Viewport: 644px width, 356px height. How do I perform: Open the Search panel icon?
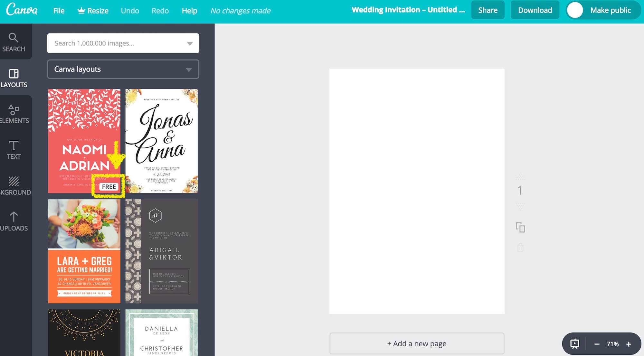click(14, 42)
